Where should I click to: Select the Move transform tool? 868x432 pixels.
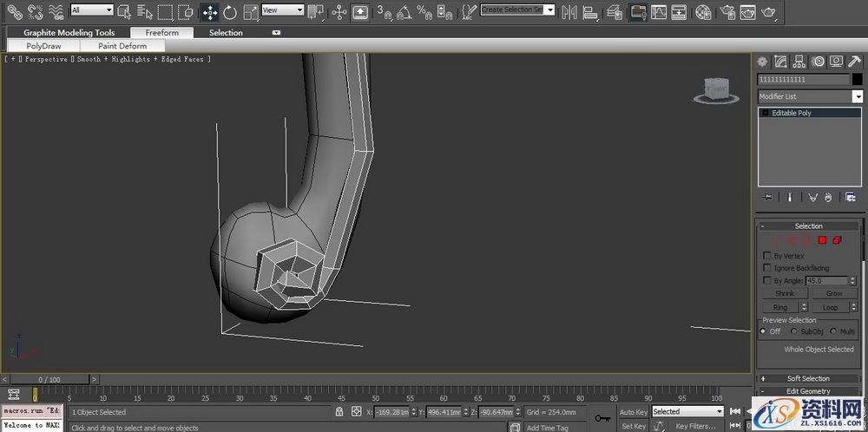pyautogui.click(x=210, y=12)
